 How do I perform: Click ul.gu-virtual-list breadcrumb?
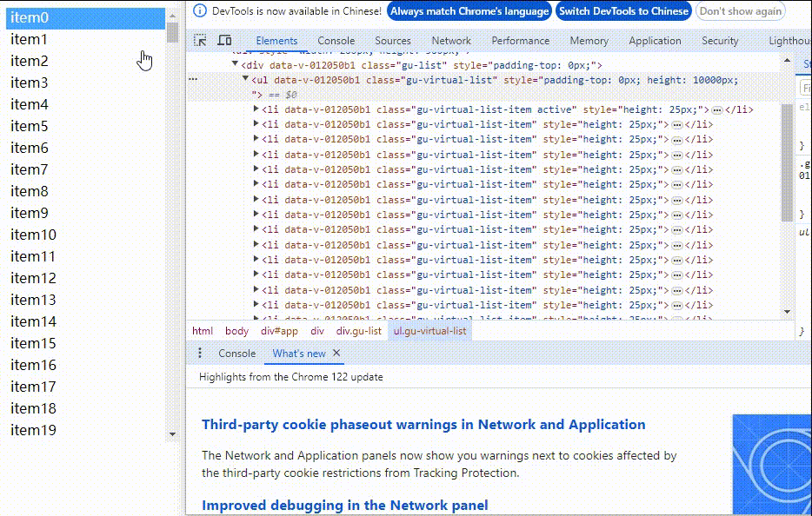(429, 331)
